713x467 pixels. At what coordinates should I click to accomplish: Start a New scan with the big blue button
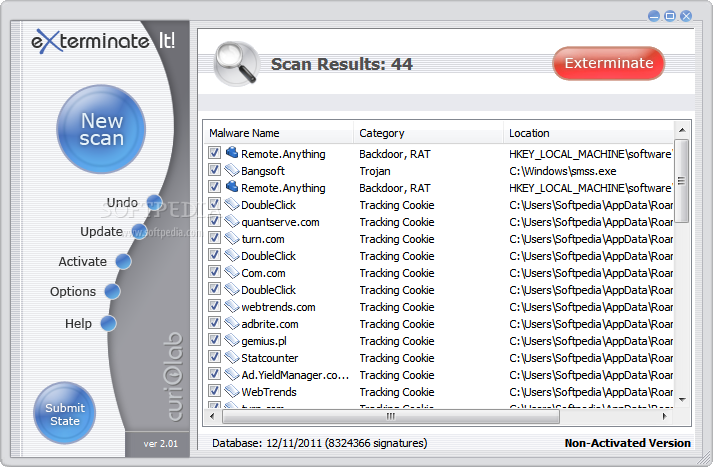101,129
